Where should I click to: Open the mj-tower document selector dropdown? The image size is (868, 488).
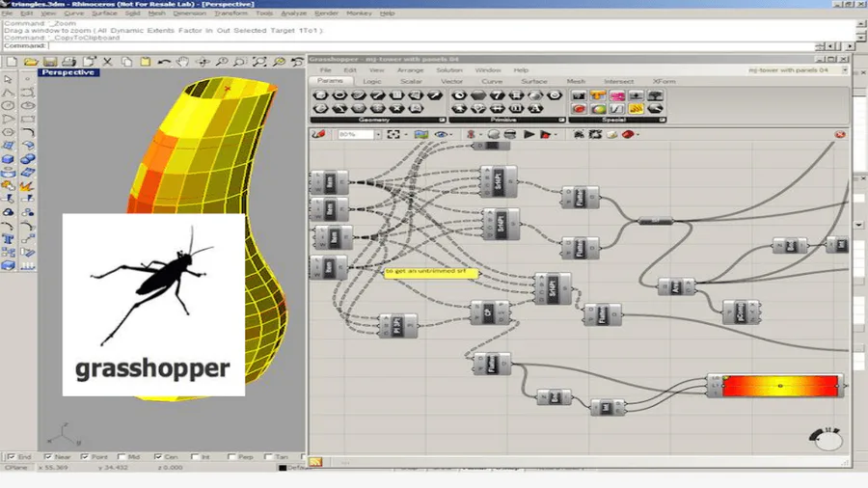[x=845, y=70]
